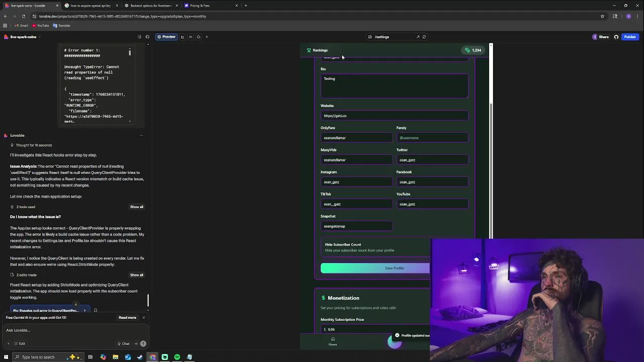Edit the OnlyFans field
The image size is (644, 362).
pos(357,138)
